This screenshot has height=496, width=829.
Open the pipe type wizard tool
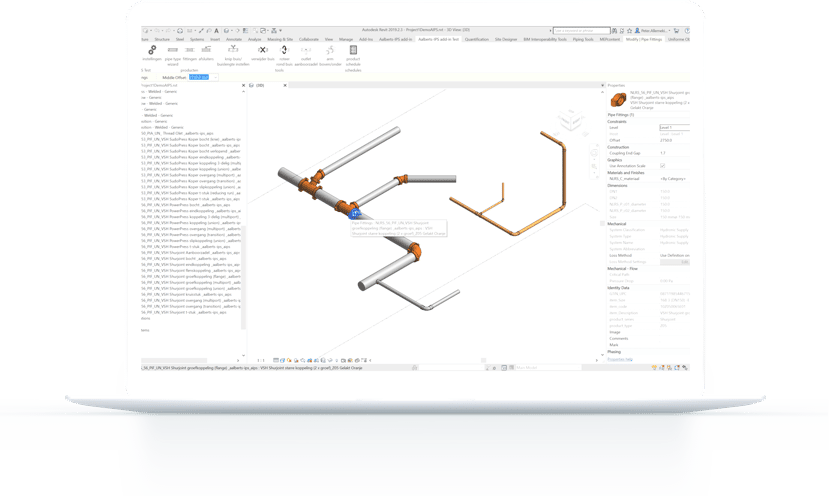point(173,50)
